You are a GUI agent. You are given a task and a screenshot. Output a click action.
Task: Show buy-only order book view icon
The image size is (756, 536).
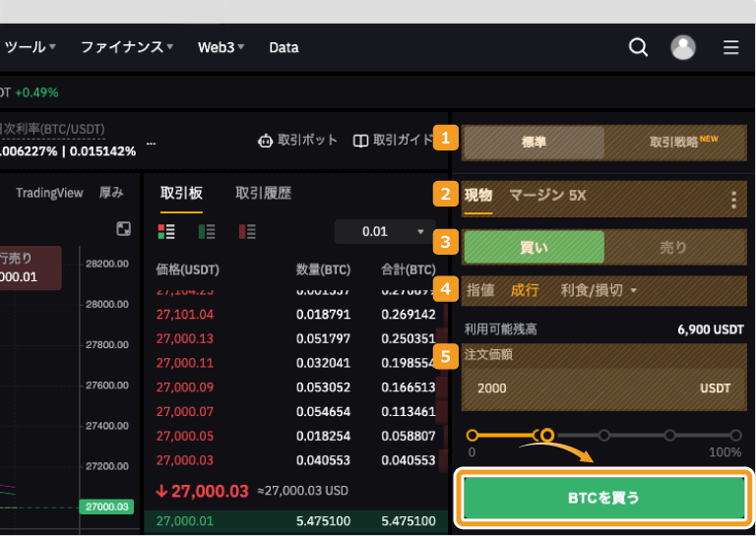point(207,232)
